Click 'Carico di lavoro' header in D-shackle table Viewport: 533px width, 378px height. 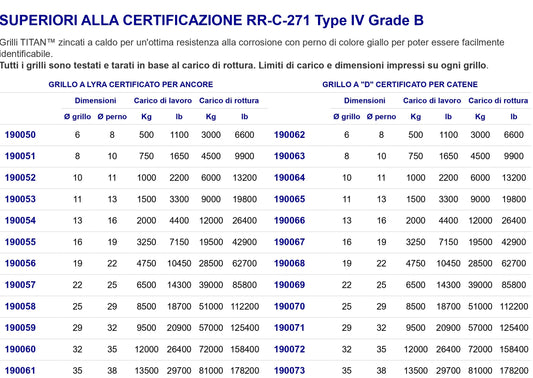432,101
